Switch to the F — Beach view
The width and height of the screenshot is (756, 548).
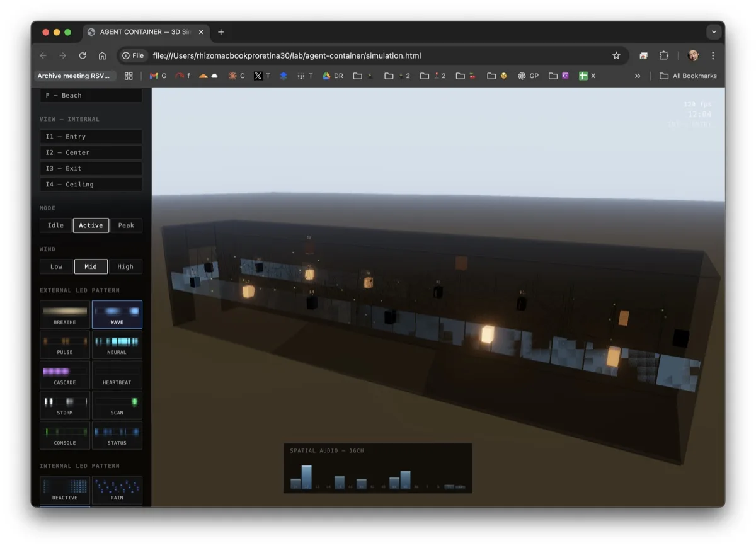click(91, 95)
